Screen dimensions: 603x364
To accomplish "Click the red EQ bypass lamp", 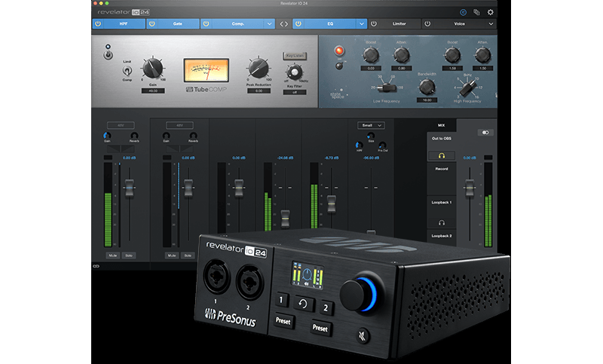I will pyautogui.click(x=338, y=50).
